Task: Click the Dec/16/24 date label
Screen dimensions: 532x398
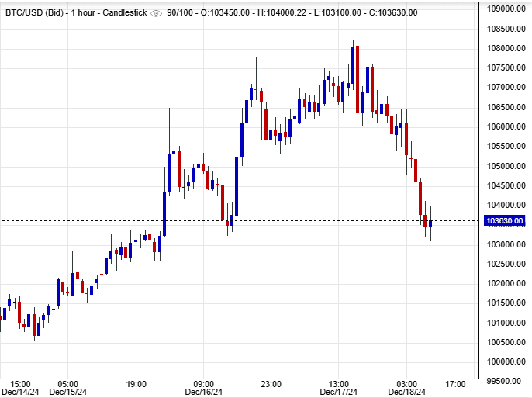Action: tap(203, 393)
